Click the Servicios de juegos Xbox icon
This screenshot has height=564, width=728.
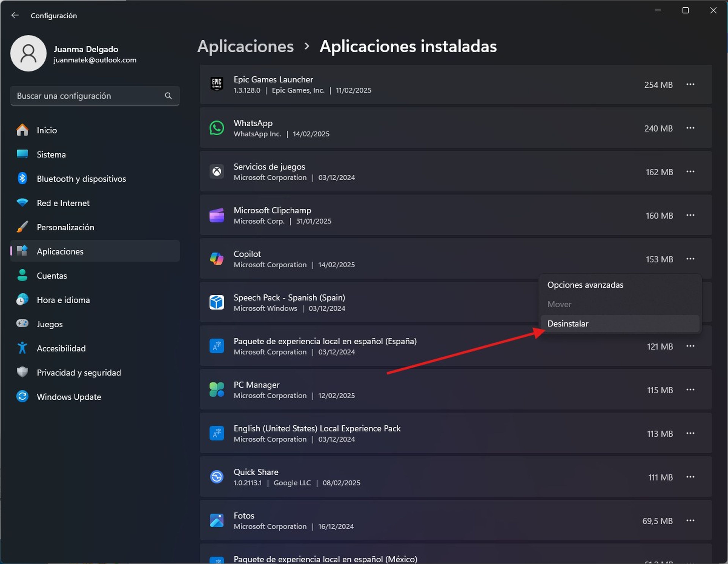[x=217, y=171]
